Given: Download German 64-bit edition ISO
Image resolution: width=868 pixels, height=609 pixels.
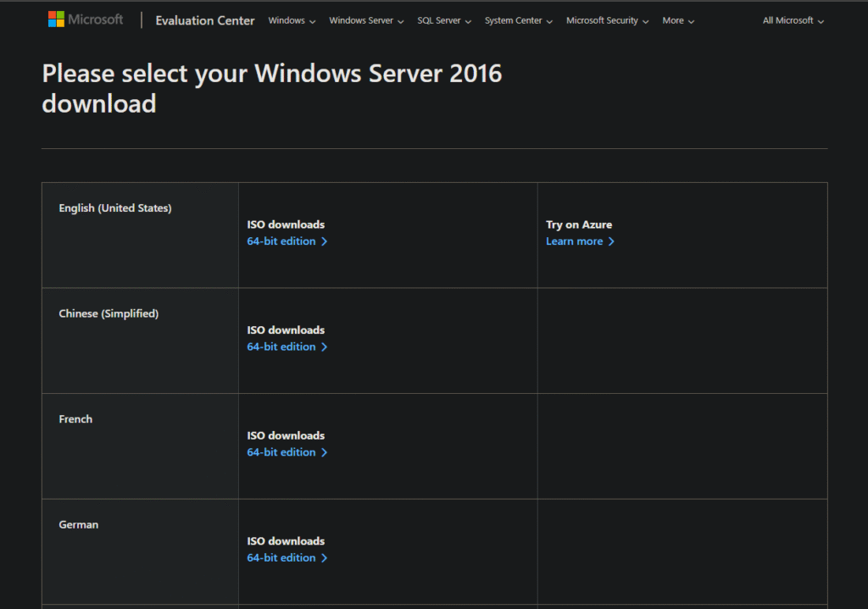Looking at the screenshot, I should click(287, 557).
